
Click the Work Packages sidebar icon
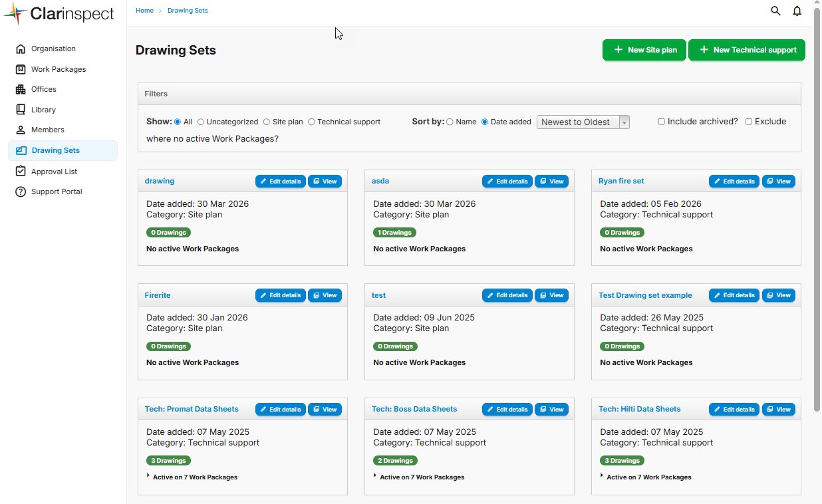coord(21,69)
